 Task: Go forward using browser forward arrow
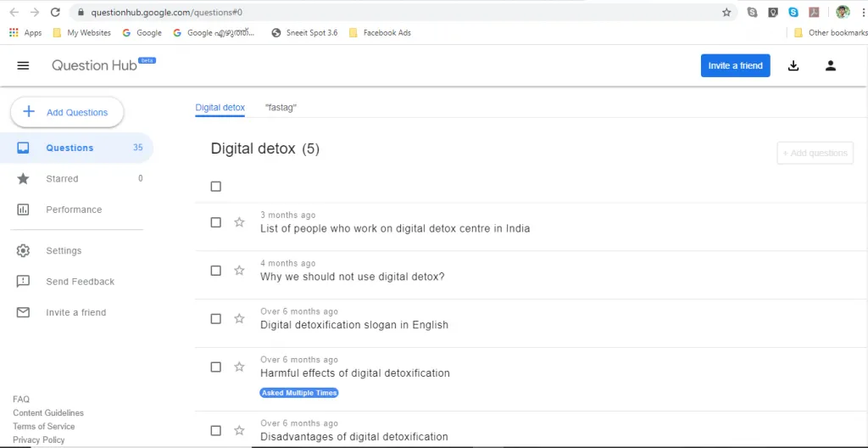tap(34, 12)
